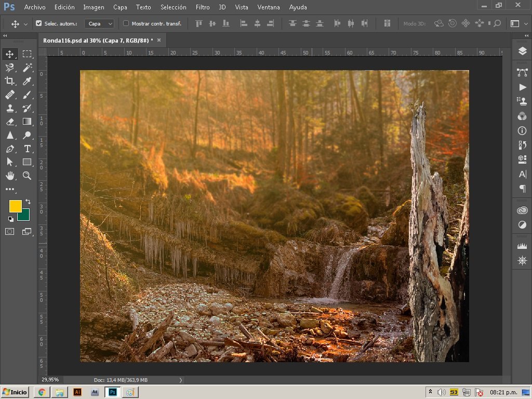The height and width of the screenshot is (399, 532).
Task: Open the Capa menu
Action: tap(120, 7)
